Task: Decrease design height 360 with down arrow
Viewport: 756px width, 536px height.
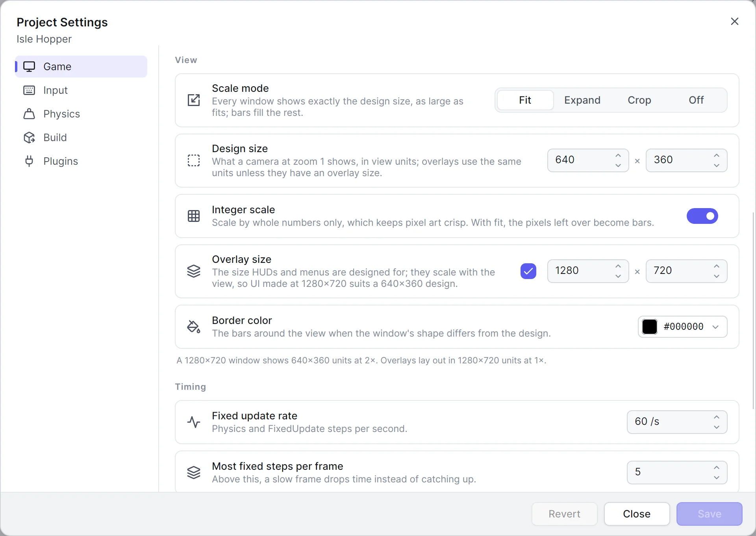Action: click(717, 166)
